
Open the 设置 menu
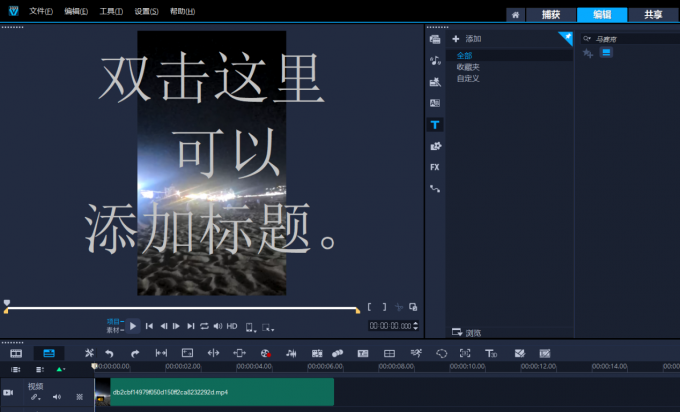[146, 11]
